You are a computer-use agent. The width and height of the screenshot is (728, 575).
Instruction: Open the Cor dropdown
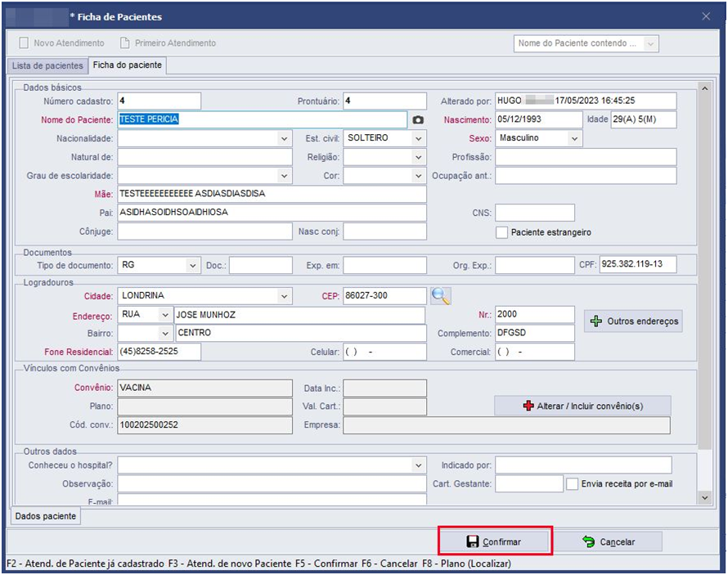pos(418,176)
